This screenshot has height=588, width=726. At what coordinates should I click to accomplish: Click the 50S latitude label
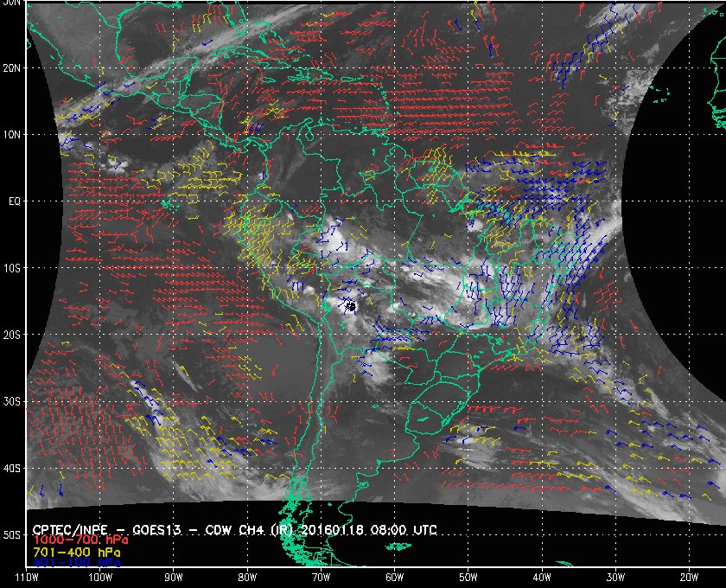(x=12, y=535)
